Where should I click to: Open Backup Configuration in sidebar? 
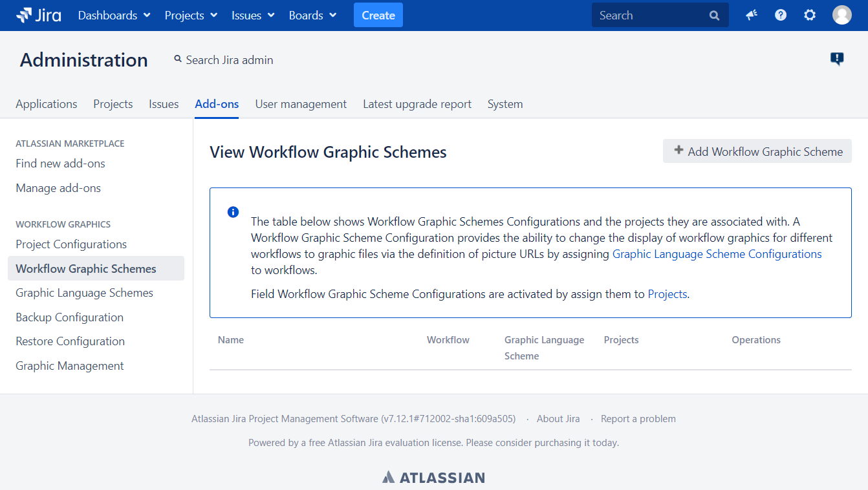pyautogui.click(x=70, y=317)
